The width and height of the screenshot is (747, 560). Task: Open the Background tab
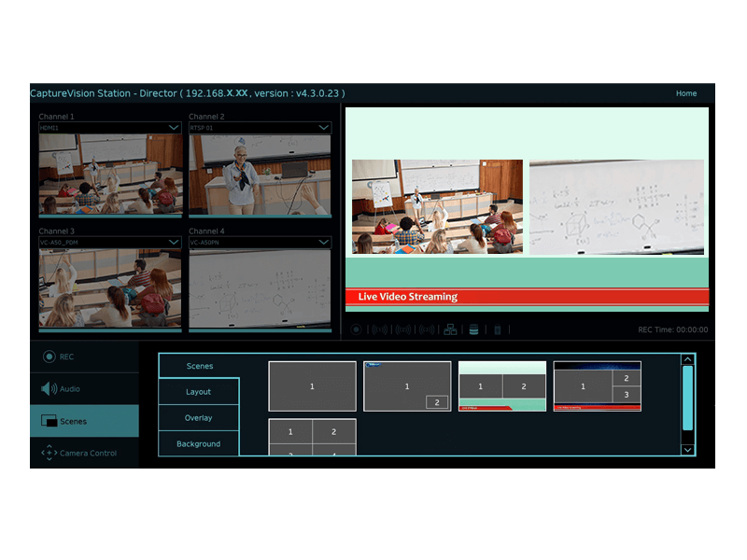pos(198,444)
